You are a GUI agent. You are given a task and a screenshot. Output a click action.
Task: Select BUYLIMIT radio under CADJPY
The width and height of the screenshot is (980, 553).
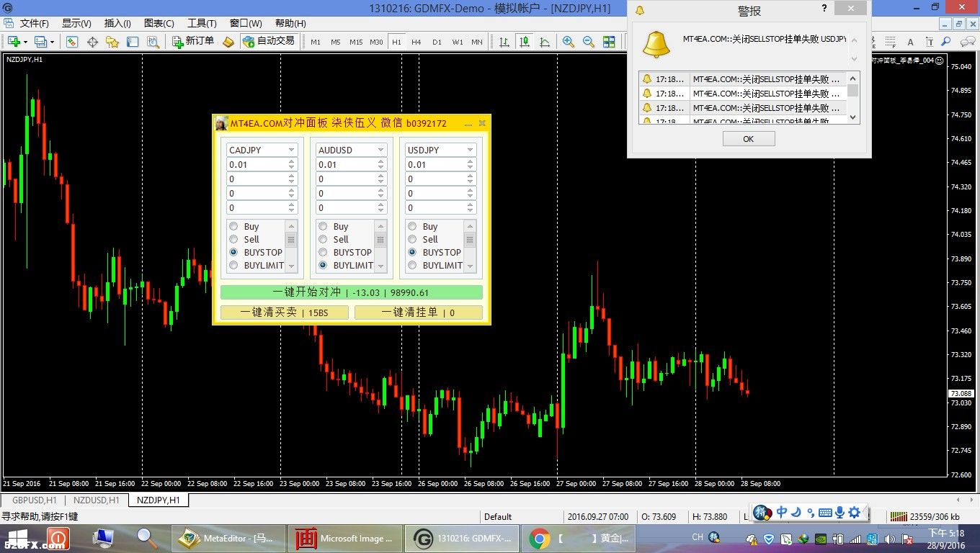point(233,265)
